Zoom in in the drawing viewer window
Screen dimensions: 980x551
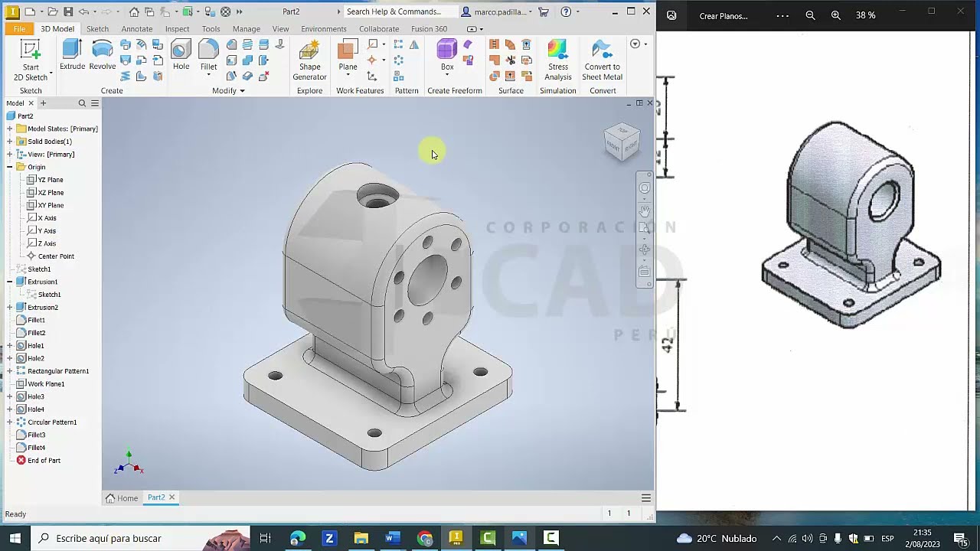[x=835, y=15]
